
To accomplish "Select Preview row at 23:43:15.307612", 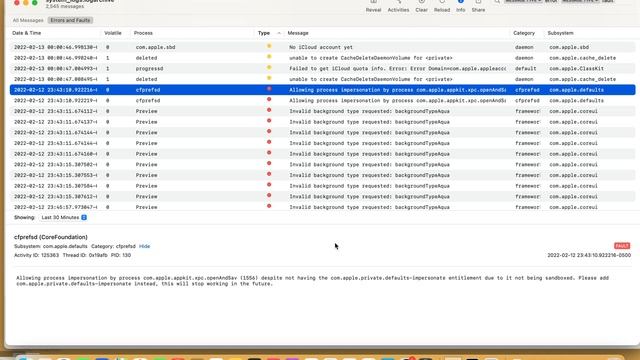I will pyautogui.click(x=322, y=196).
